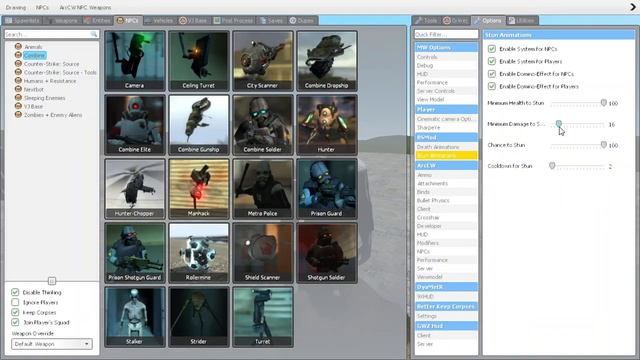Collapse the Player category header
Viewport: 640px width, 360px height.
click(446, 109)
